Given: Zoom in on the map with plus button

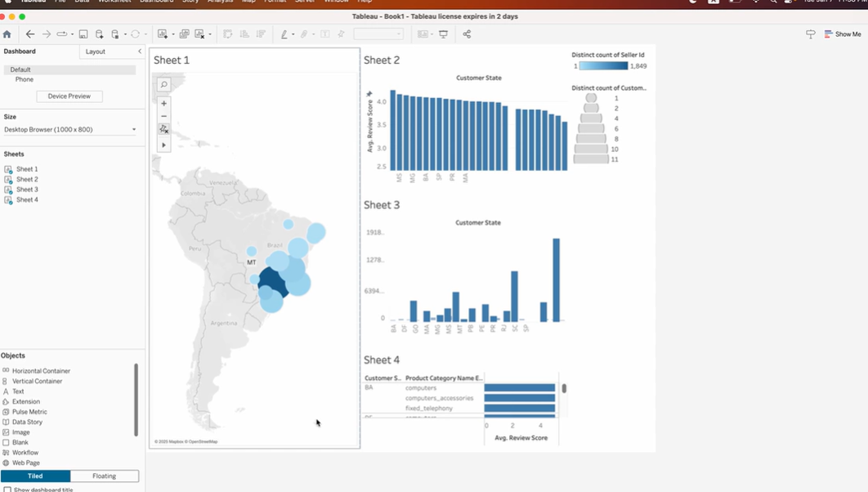Looking at the screenshot, I should 163,104.
